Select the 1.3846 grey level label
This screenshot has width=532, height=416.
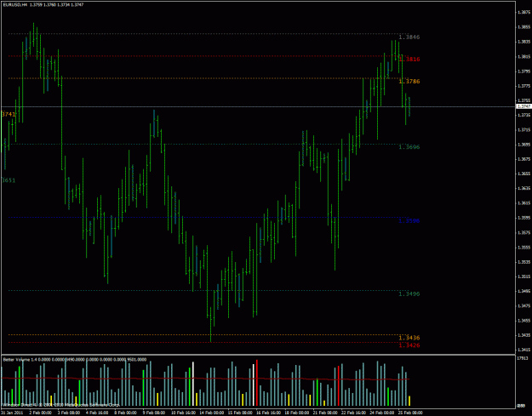[x=409, y=37]
